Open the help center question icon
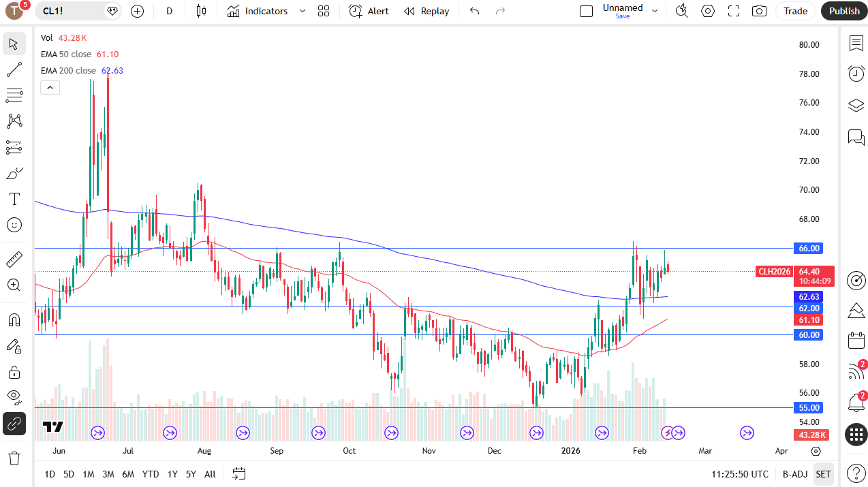The width and height of the screenshot is (868, 487). click(856, 473)
